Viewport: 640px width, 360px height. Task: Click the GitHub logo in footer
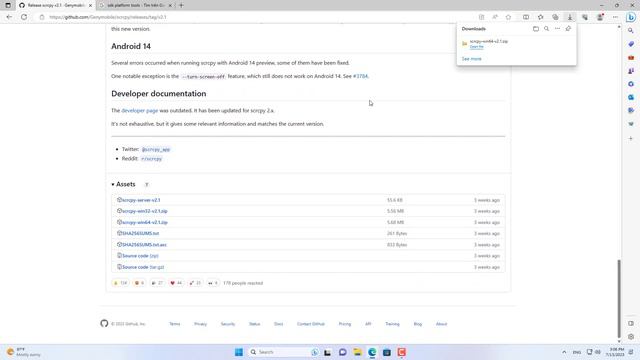pyautogui.click(x=104, y=323)
